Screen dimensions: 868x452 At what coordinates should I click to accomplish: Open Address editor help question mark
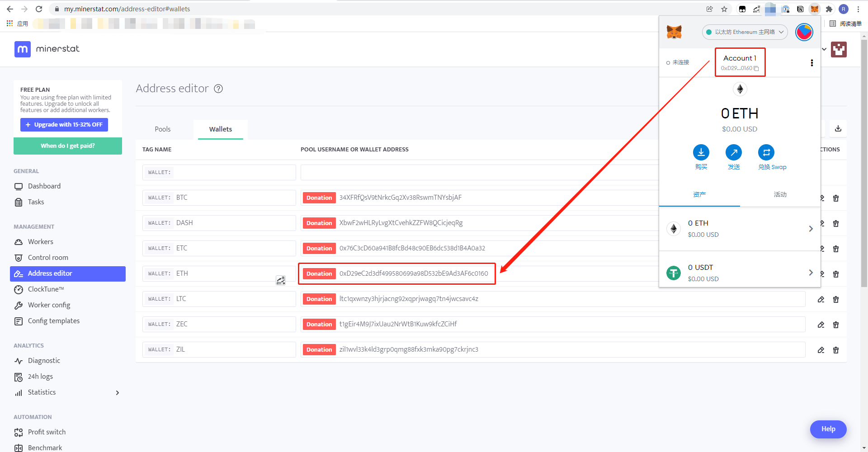click(x=218, y=89)
